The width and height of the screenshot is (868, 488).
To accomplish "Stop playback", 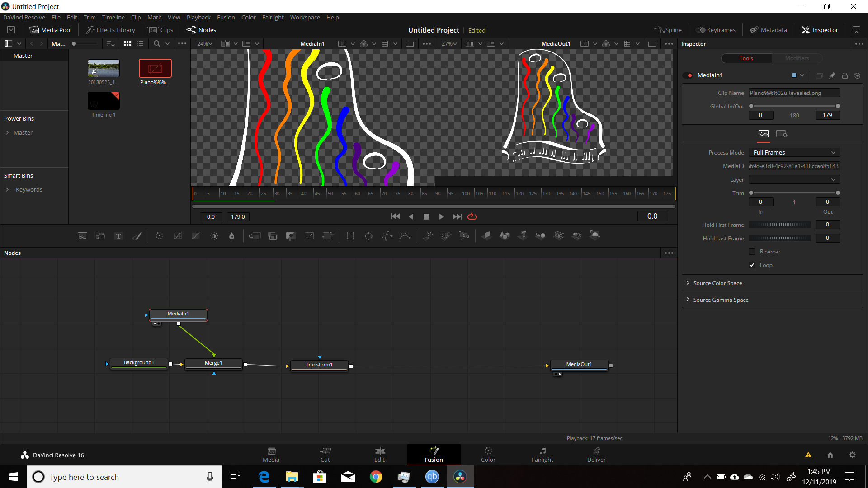I will tap(426, 216).
